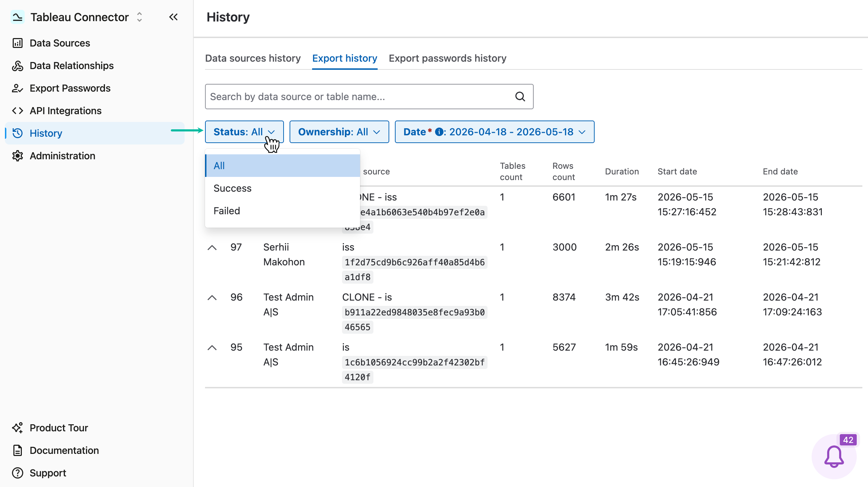Click hash 1c6b1056924cc99b2a2f42302bf
The width and height of the screenshot is (868, 487).
tap(415, 362)
